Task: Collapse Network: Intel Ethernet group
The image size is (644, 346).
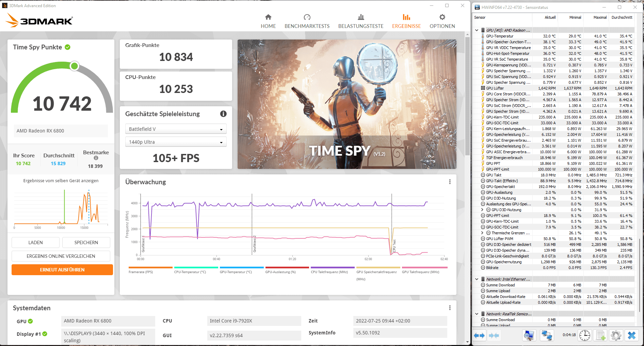Action: pyautogui.click(x=477, y=279)
